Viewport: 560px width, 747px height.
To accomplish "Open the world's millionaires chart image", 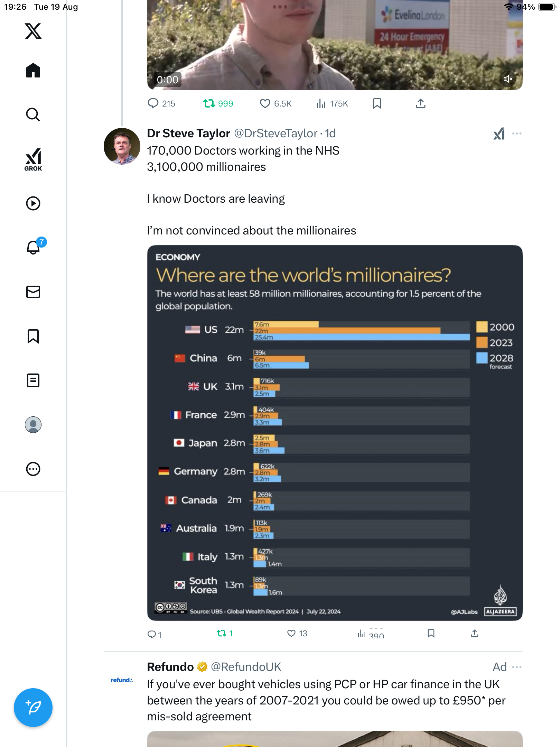I will (x=335, y=433).
